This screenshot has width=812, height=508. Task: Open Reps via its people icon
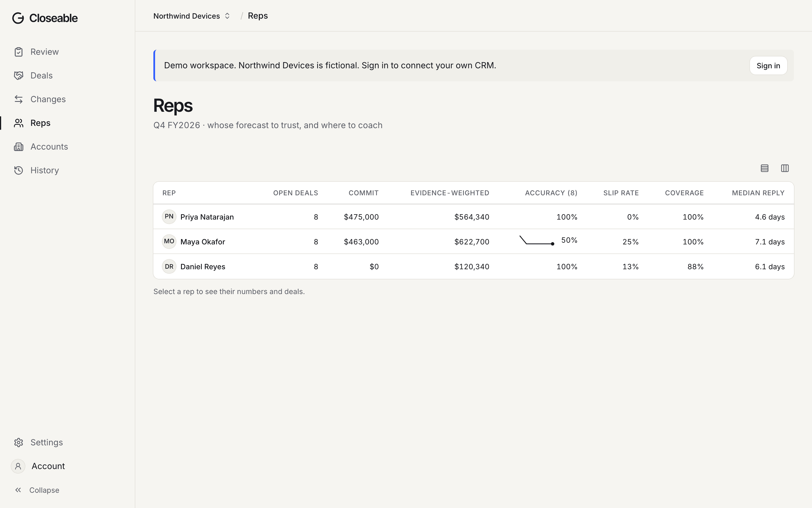[18, 123]
